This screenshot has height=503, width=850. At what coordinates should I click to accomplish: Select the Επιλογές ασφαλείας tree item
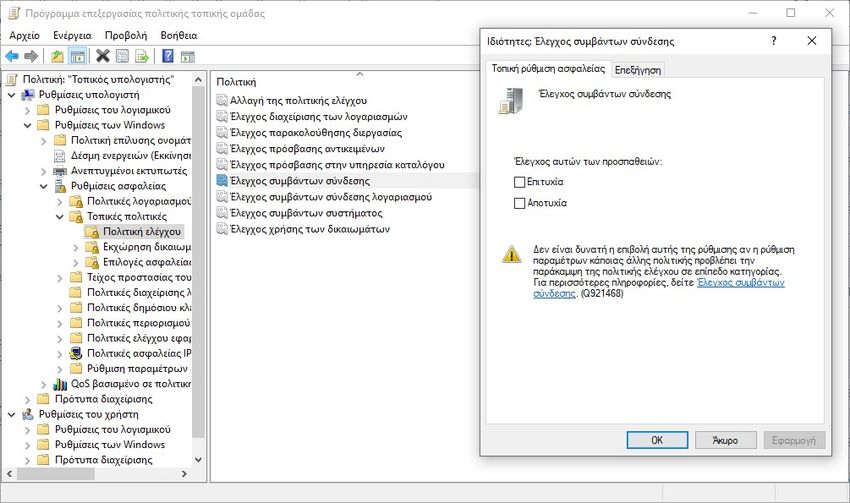point(147,262)
